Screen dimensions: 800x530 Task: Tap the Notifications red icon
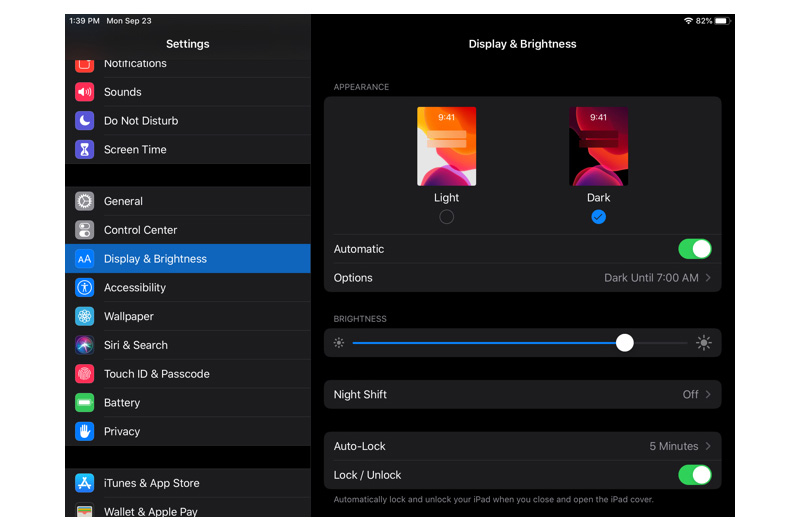85,65
